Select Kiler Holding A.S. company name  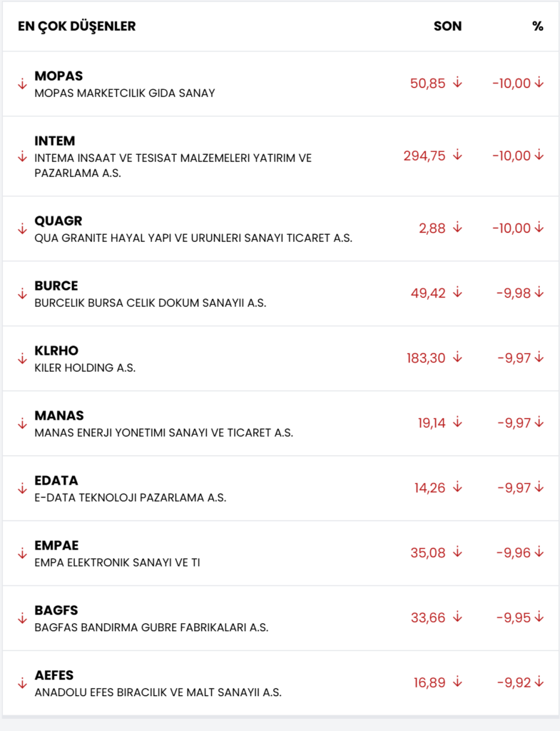[85, 368]
